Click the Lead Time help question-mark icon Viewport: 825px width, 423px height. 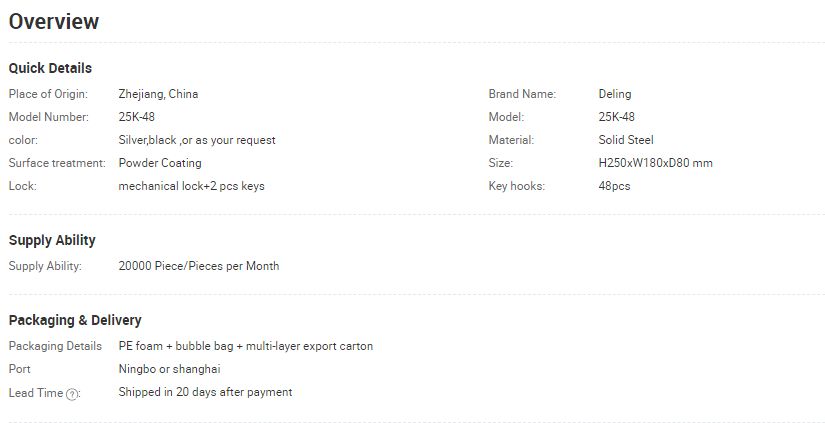point(72,394)
